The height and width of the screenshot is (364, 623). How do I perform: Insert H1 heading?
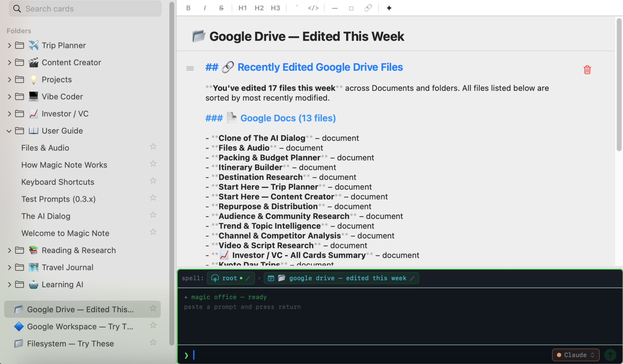242,8
